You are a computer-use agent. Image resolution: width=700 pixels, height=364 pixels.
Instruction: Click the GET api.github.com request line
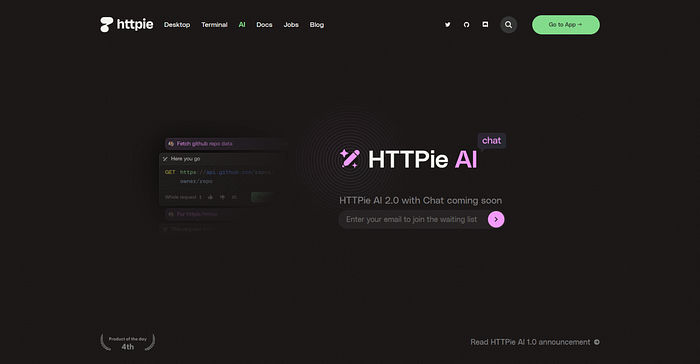point(219,176)
